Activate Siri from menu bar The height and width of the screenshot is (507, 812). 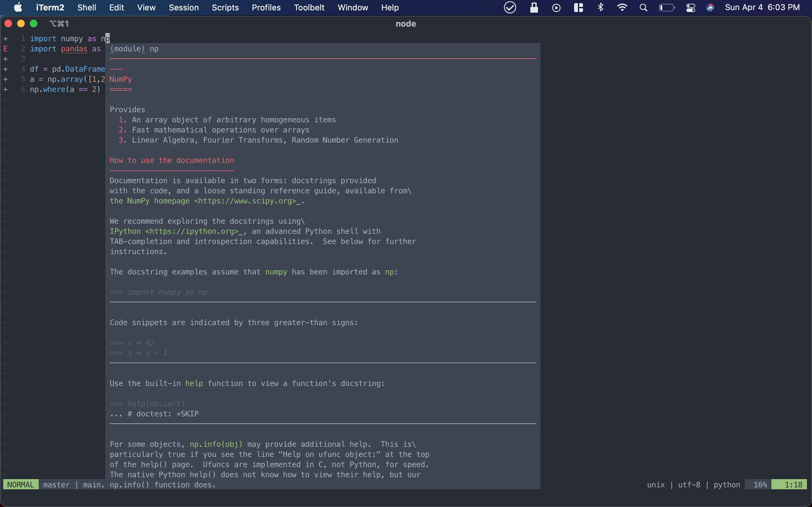[x=711, y=7]
